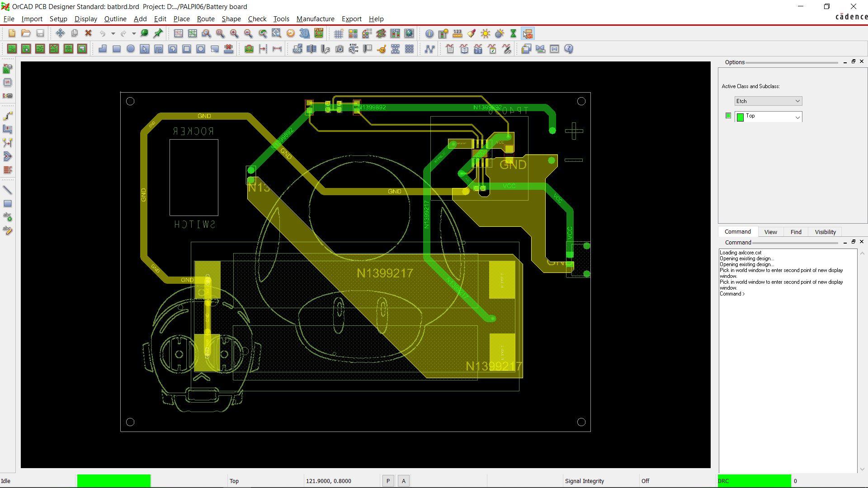This screenshot has height=488, width=868.
Task: Click the Zoom In magnifier
Action: [x=234, y=33]
